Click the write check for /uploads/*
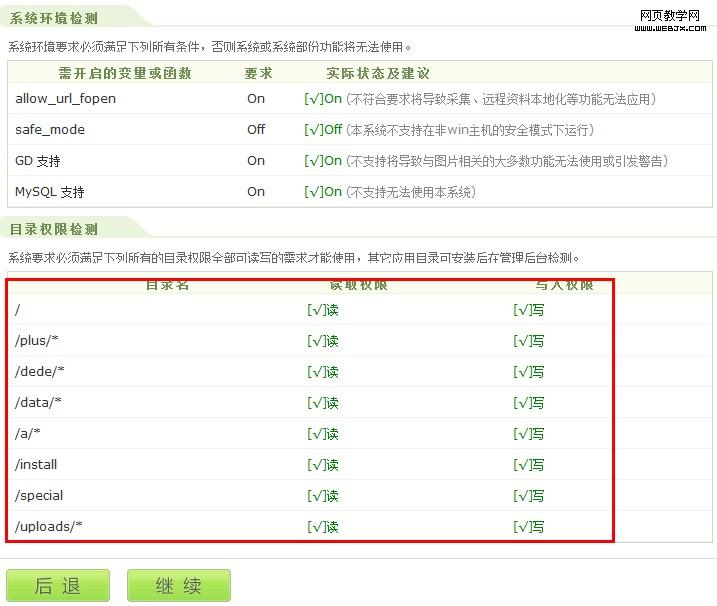This screenshot has height=606, width=717. [x=529, y=527]
